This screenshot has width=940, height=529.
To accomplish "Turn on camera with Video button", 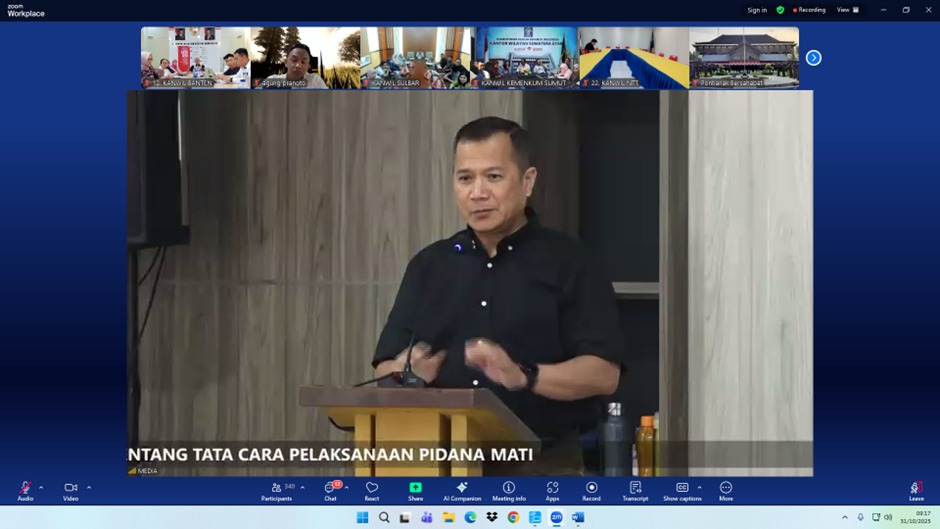I will point(70,490).
